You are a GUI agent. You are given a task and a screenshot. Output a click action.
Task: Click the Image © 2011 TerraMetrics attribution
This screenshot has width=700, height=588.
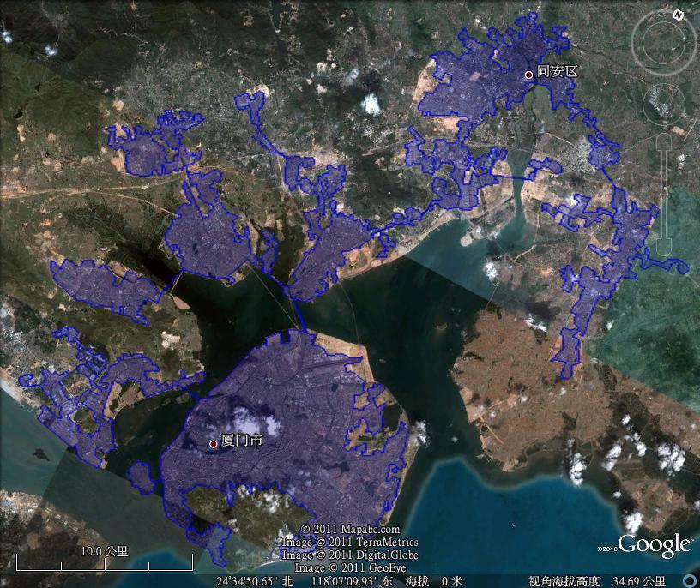click(350, 543)
